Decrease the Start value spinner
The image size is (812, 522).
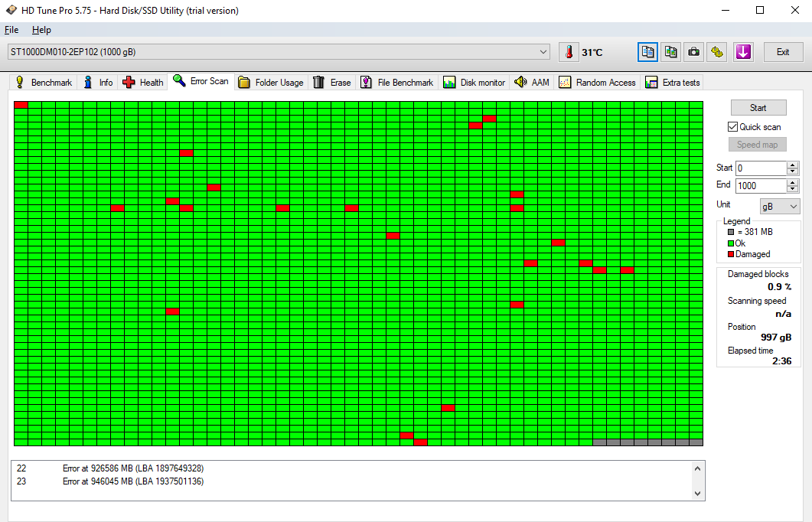click(x=792, y=171)
